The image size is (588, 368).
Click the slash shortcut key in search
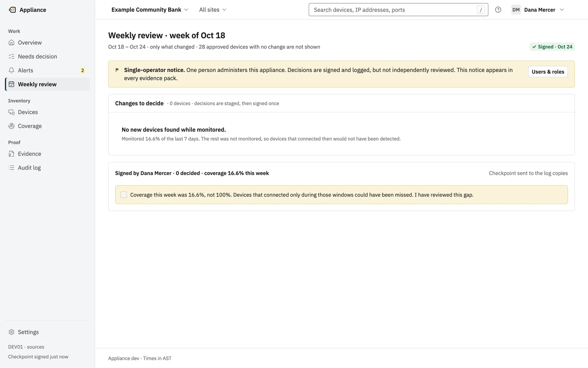click(481, 10)
